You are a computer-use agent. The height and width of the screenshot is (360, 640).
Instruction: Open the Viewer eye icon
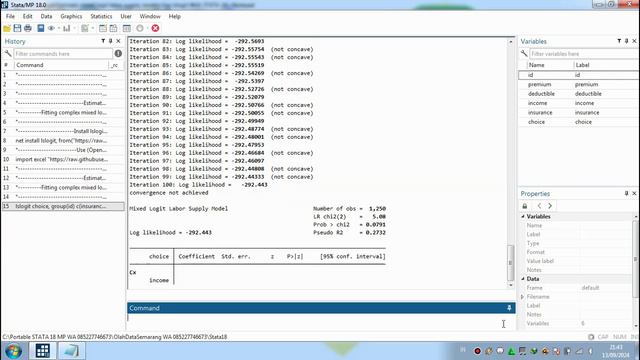[x=51, y=28]
